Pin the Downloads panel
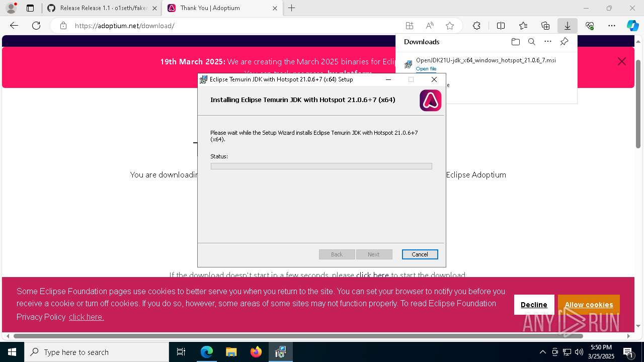 coord(564,42)
